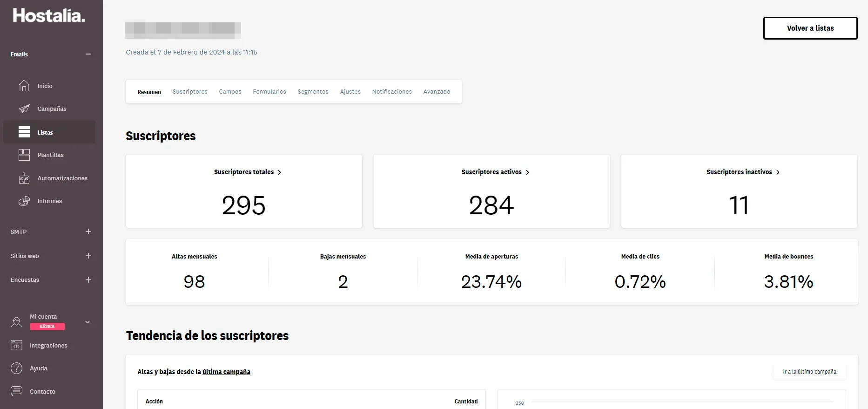Click the Cantidad column header
Screen dimensions: 868x409
(466, 402)
